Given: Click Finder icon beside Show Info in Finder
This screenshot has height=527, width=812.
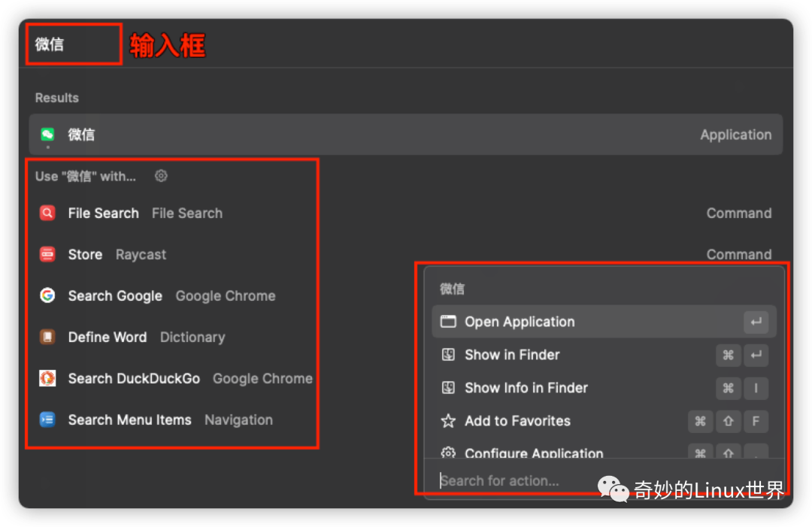Looking at the screenshot, I should point(448,388).
